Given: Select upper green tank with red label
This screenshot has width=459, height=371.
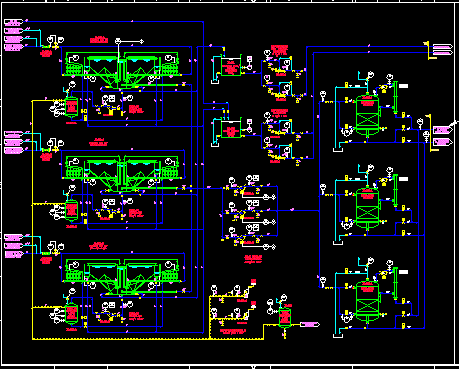Looking at the screenshot, I should click(x=231, y=67).
